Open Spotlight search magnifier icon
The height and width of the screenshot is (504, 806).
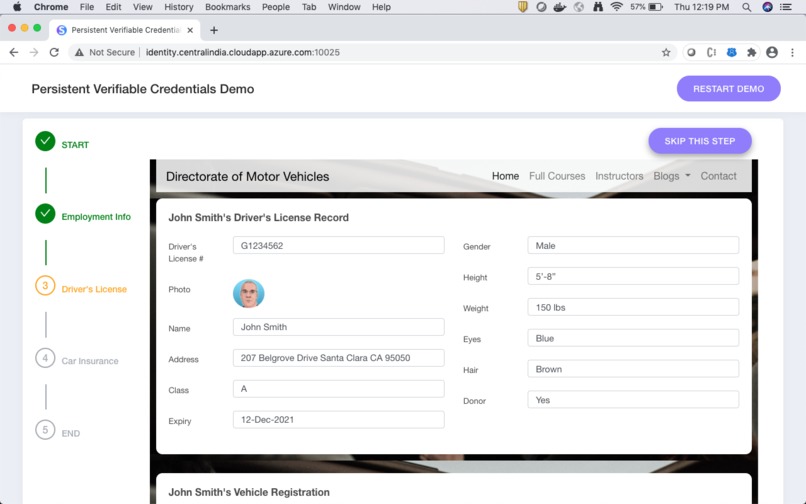746,7
